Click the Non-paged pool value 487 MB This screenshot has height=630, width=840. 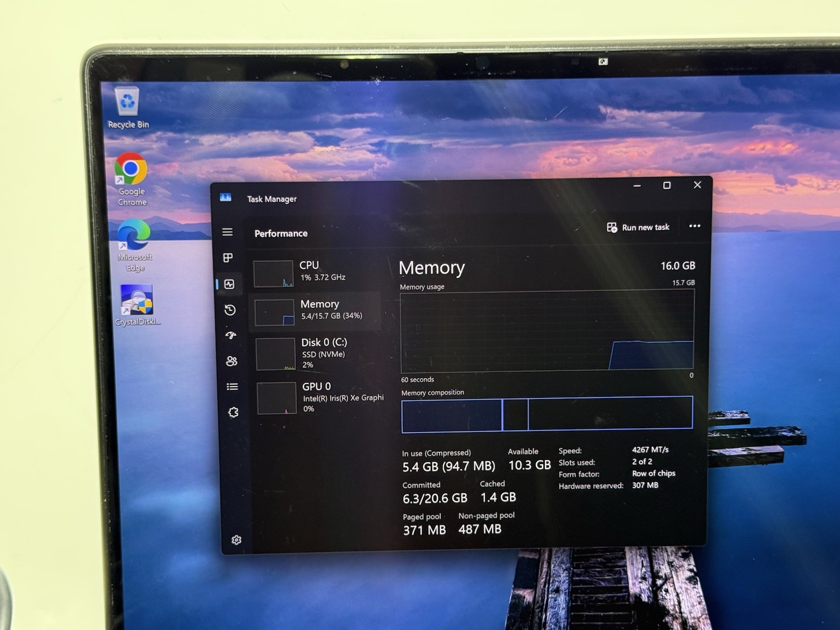click(x=480, y=529)
